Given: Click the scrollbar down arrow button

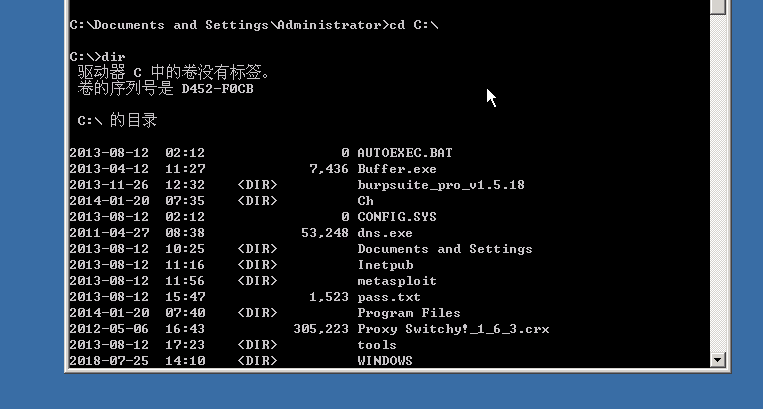Looking at the screenshot, I should click(x=718, y=360).
